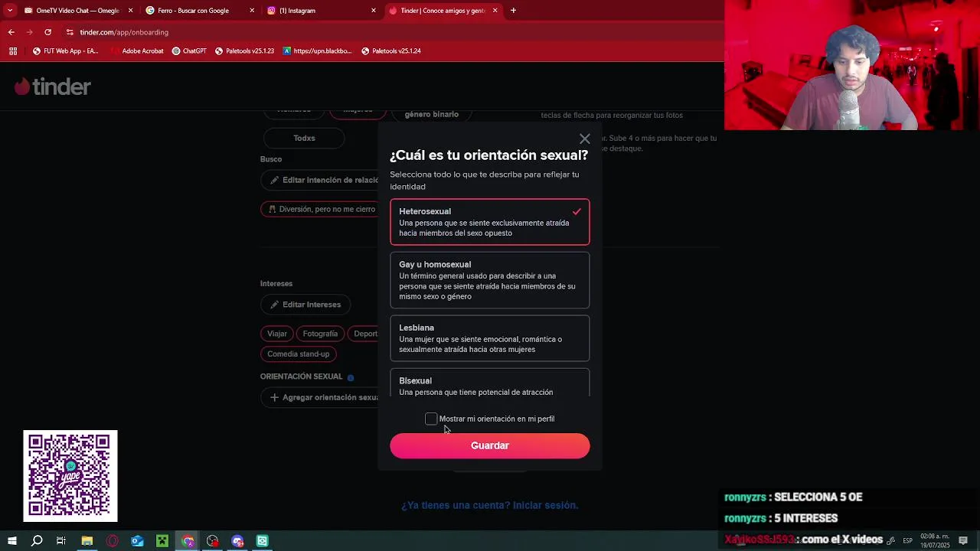Click the Iniciar sesión link
Image resolution: width=980 pixels, height=551 pixels.
pyautogui.click(x=545, y=505)
